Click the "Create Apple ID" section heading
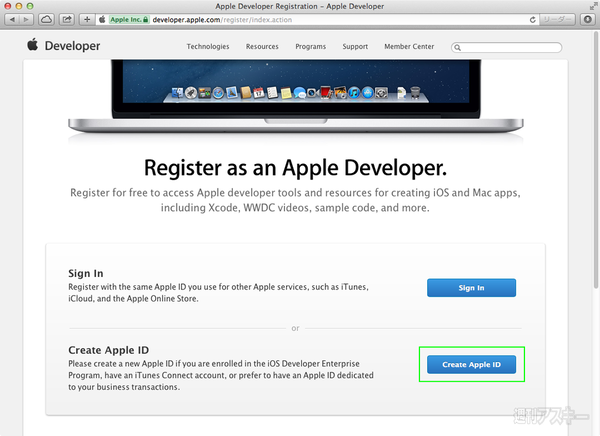This screenshot has height=436, width=600. click(x=108, y=350)
